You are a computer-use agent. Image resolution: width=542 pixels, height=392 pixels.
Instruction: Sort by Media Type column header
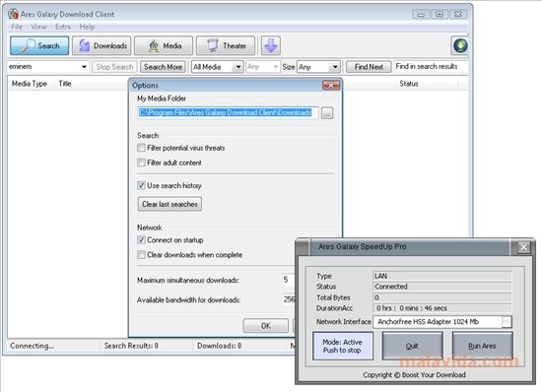tap(30, 84)
